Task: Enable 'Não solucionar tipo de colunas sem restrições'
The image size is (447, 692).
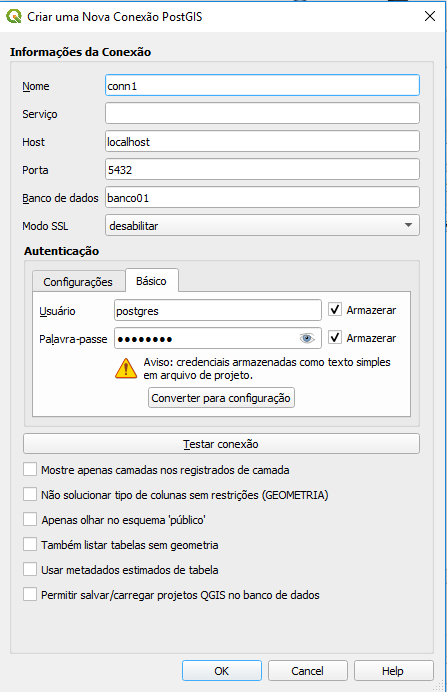Action: coord(30,494)
